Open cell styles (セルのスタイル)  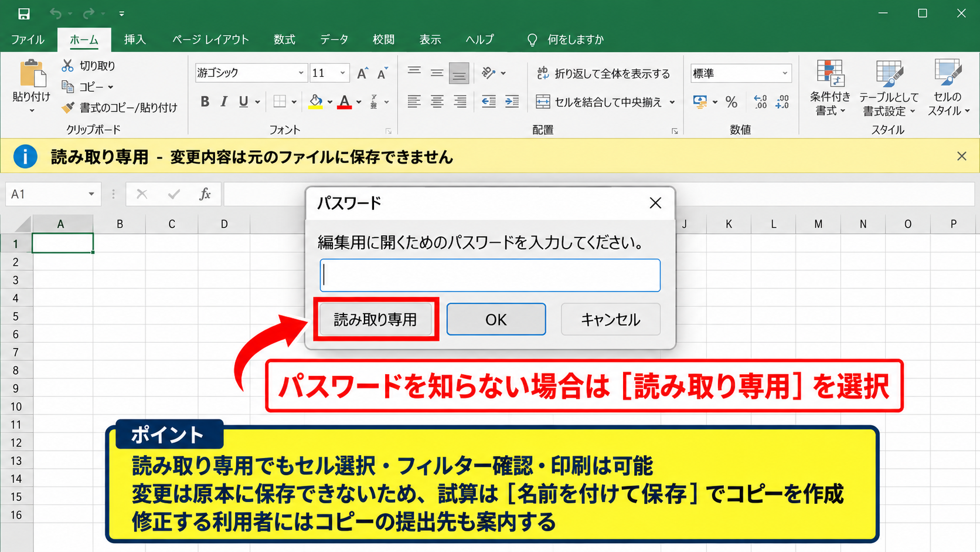tap(948, 88)
